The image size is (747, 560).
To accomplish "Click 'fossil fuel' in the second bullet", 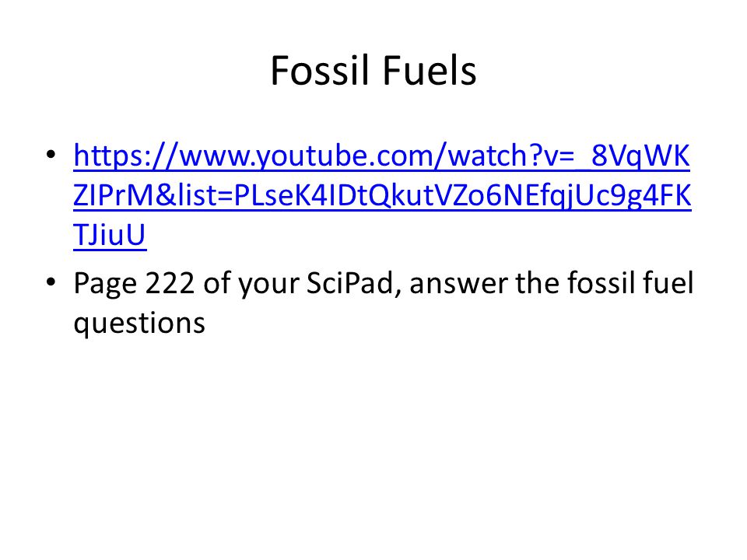I will [630, 283].
